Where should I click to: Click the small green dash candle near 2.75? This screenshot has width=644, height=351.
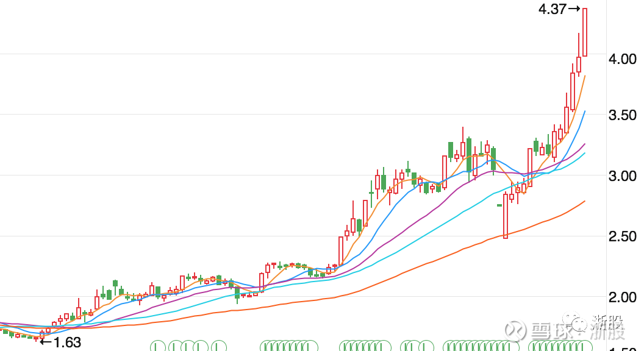click(x=499, y=205)
